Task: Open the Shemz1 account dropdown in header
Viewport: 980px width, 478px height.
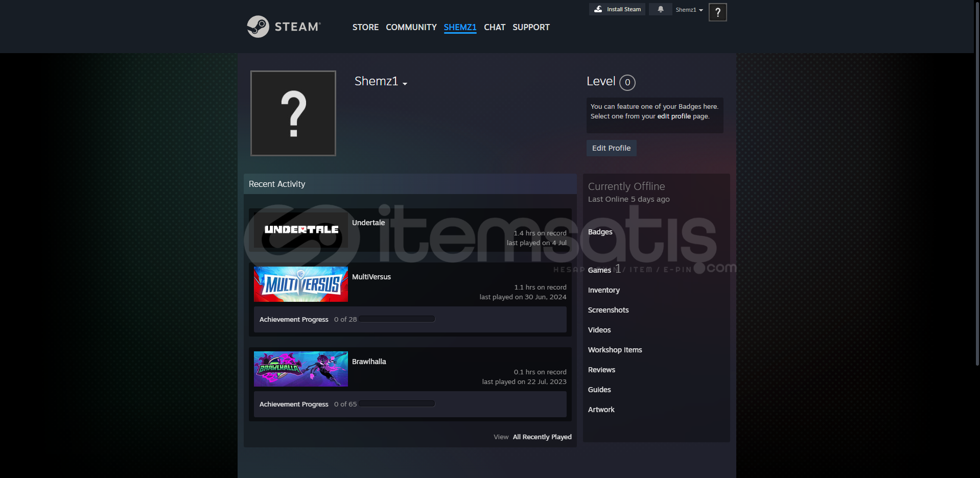Action: tap(689, 10)
